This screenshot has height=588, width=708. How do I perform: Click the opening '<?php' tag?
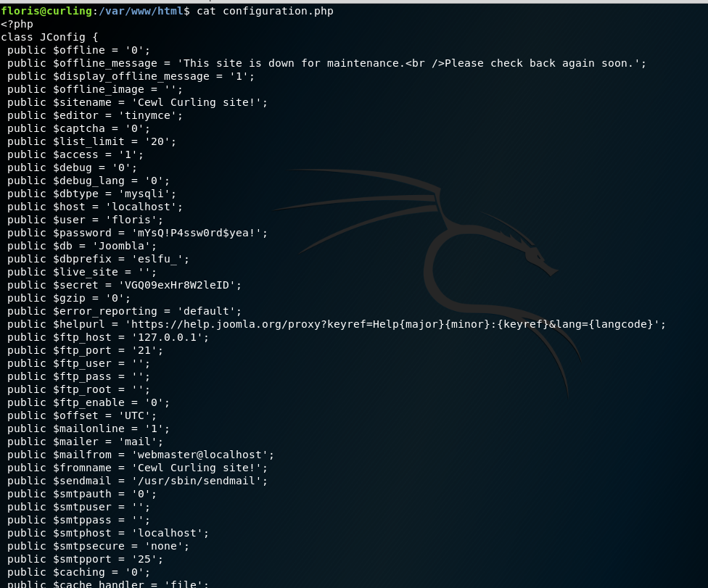pos(17,24)
